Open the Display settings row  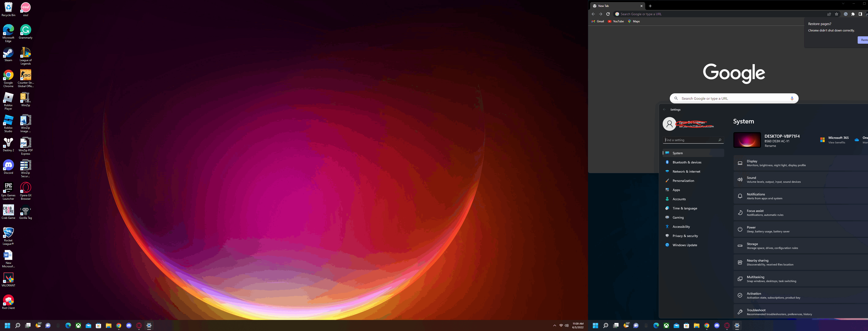801,163
